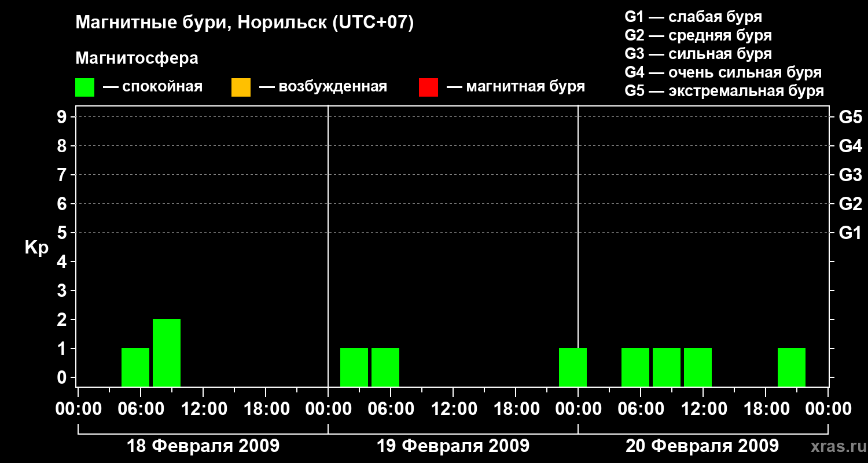Click the Kp axis value 5

pyautogui.click(x=63, y=233)
